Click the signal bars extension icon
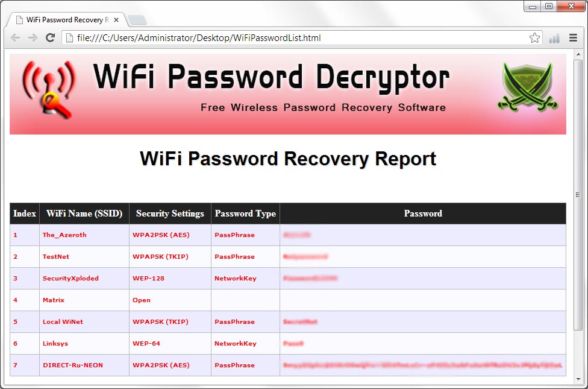 tap(554, 38)
